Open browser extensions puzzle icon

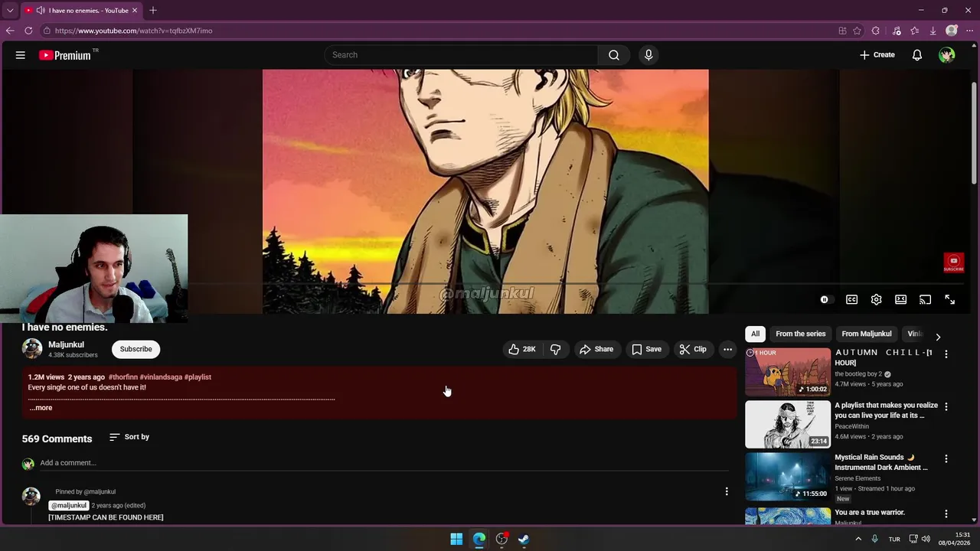click(876, 31)
